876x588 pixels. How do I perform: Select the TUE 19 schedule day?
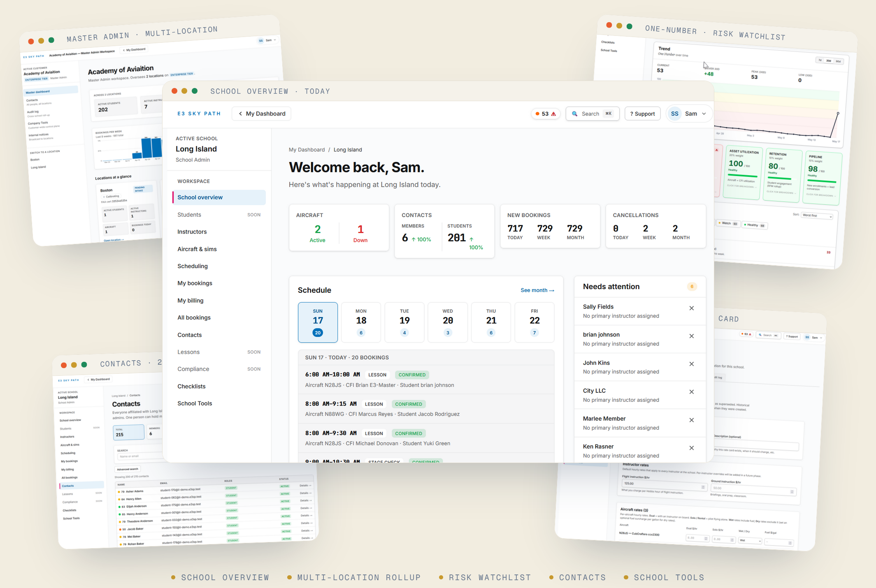[x=404, y=322]
